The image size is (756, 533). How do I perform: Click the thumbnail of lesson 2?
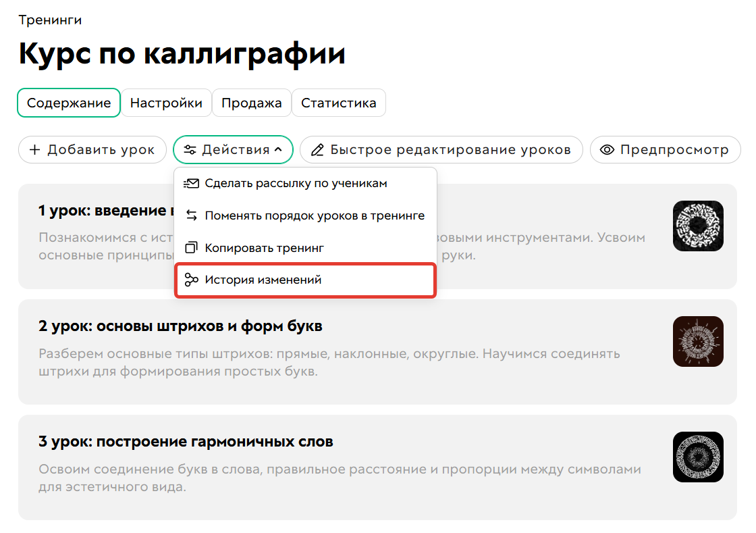click(698, 341)
